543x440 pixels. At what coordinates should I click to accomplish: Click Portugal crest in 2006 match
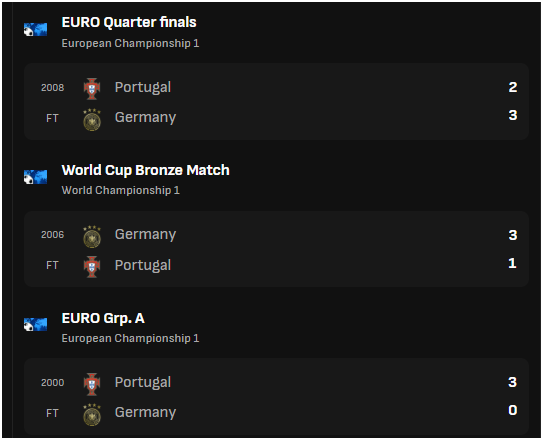[x=92, y=267]
